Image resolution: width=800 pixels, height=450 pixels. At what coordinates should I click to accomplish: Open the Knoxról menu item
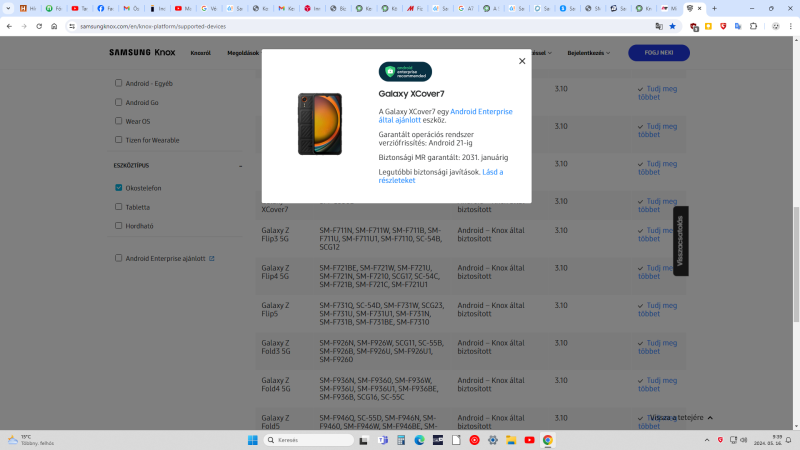point(201,53)
